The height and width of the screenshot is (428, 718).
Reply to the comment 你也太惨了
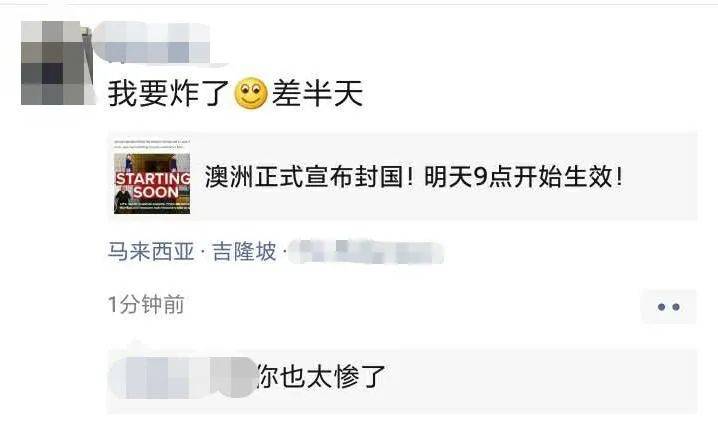click(320, 377)
